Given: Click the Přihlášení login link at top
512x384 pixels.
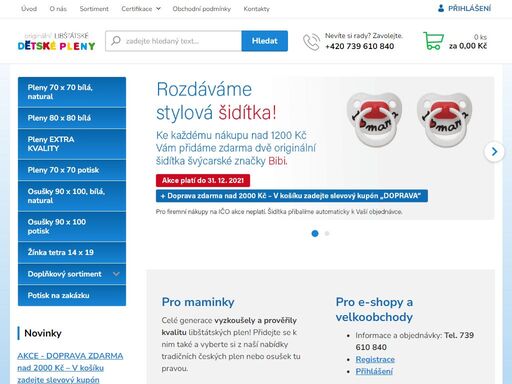Looking at the screenshot, I should (x=469, y=8).
